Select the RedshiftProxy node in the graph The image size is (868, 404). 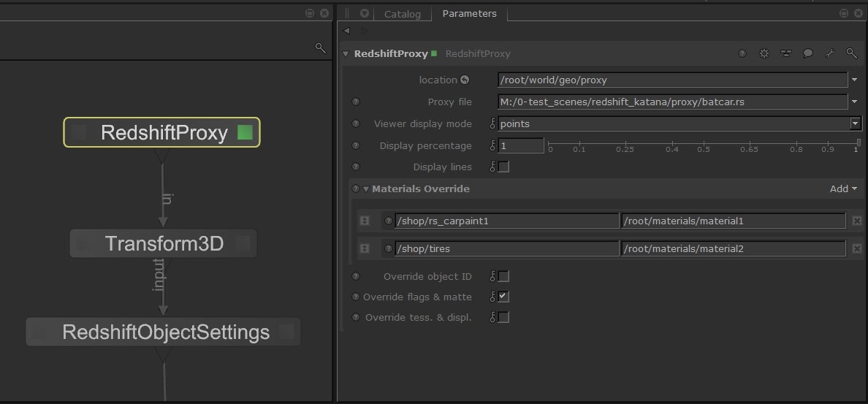click(x=161, y=132)
